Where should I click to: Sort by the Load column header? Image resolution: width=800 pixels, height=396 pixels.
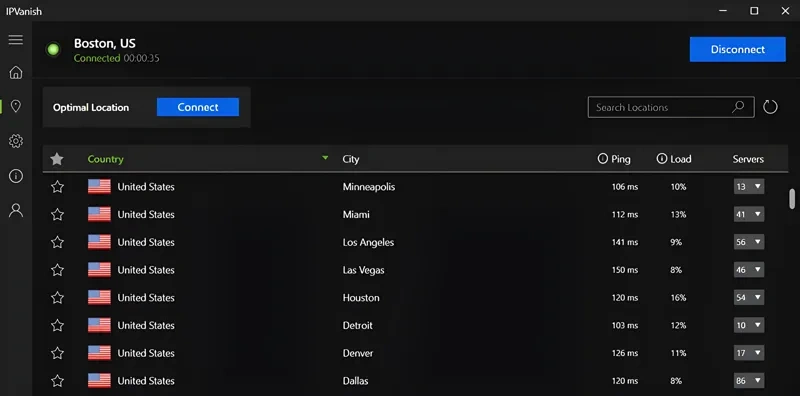681,159
